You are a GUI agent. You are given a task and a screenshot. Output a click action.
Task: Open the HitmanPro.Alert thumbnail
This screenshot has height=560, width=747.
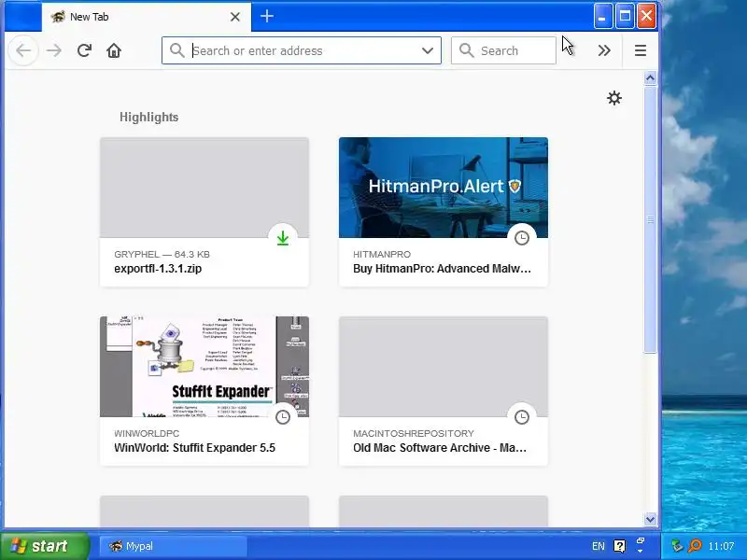(443, 188)
